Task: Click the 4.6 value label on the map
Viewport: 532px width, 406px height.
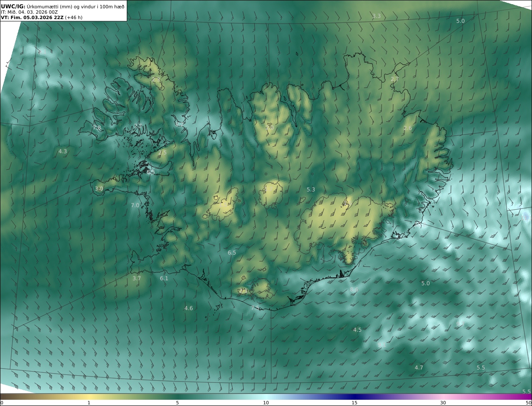Action: click(189, 308)
